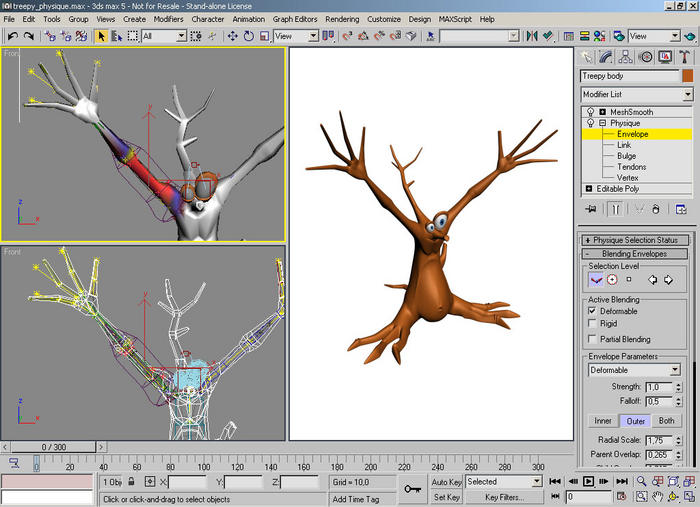Screen dimensions: 700x507
Task: Click the Undo arrow in main toolbar
Action: (x=12, y=36)
